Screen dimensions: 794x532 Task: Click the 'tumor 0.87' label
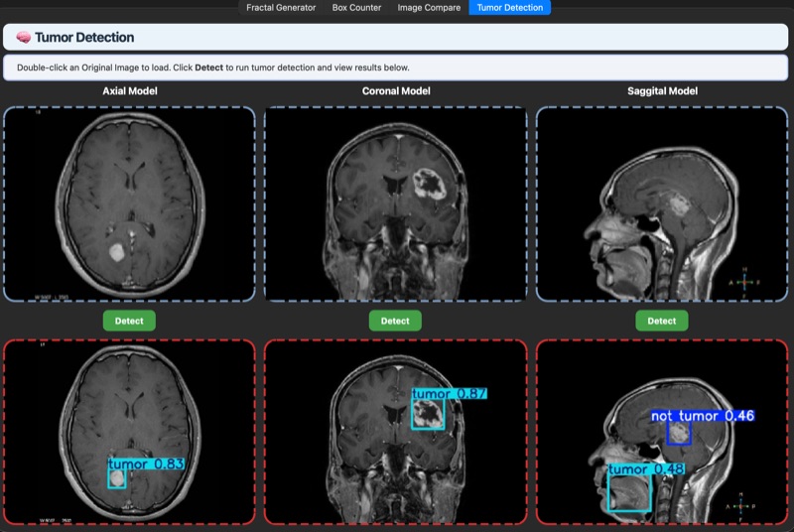[450, 393]
